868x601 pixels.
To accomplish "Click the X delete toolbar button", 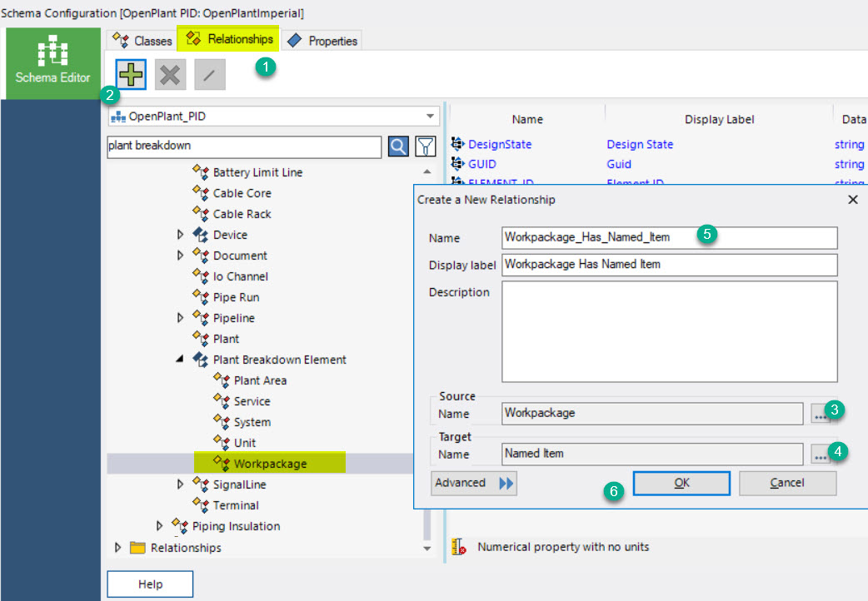I will tap(170, 74).
